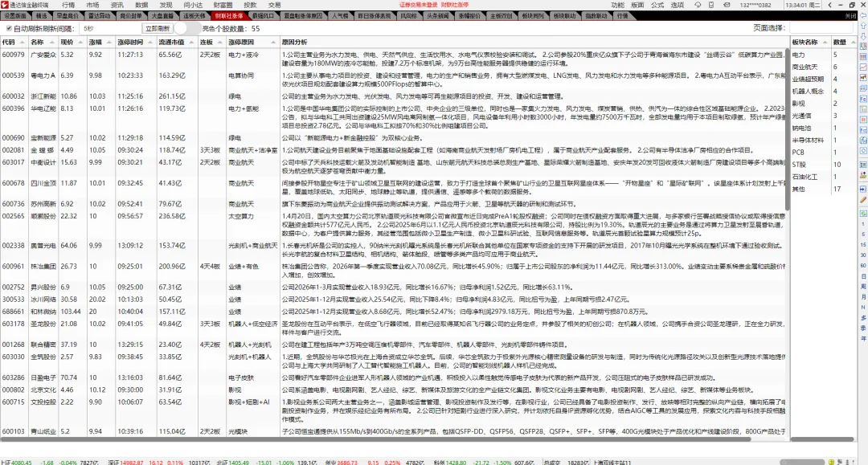The height and width of the screenshot is (465, 868).
Task: Select stock row 青山纸业
Action: [x=393, y=431]
